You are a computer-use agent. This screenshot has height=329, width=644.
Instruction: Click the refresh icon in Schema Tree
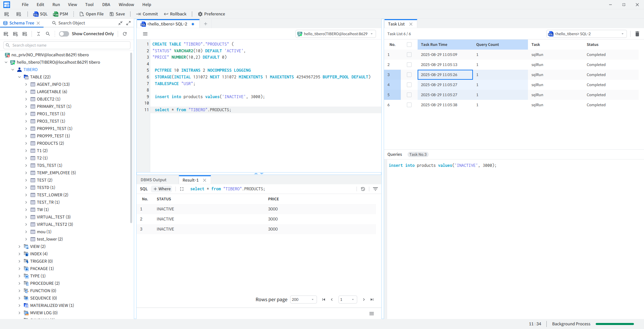(x=125, y=34)
